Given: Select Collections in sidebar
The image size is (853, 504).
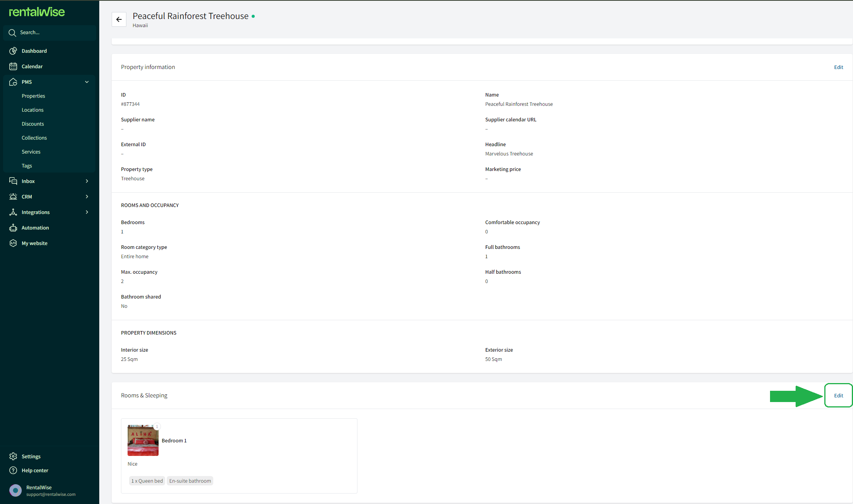Looking at the screenshot, I should click(34, 138).
